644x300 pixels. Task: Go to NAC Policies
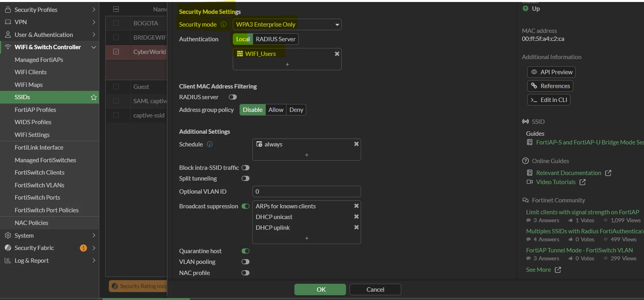[31, 223]
